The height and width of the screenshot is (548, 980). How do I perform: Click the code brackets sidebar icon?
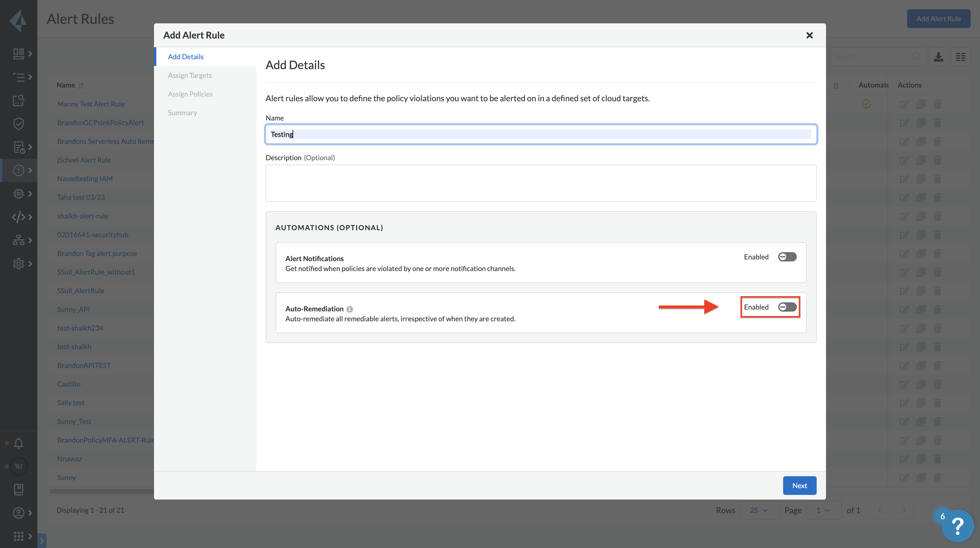tap(18, 217)
